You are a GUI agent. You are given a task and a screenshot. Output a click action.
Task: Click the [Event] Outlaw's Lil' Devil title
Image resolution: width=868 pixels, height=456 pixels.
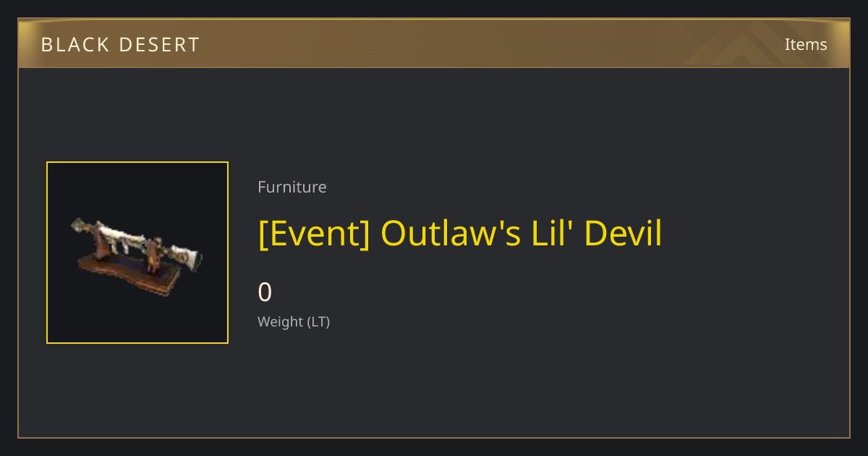(x=460, y=233)
